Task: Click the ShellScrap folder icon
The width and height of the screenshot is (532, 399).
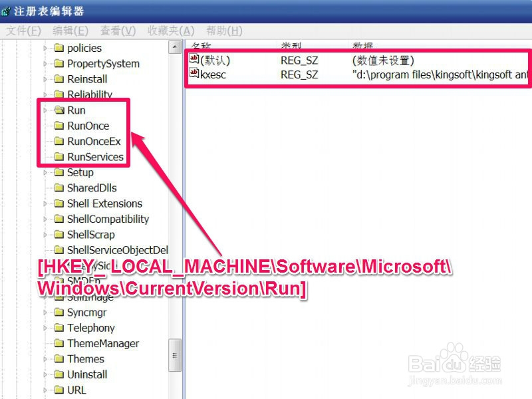Action: [x=59, y=235]
